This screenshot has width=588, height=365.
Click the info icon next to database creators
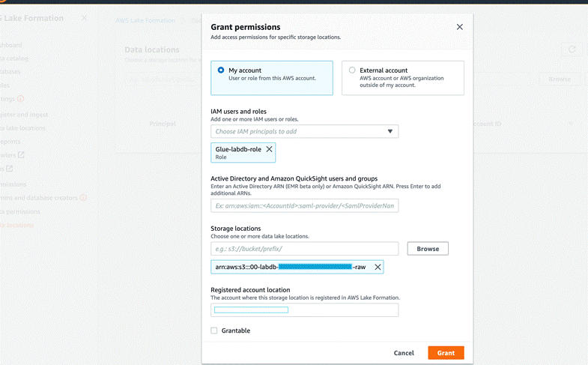point(83,198)
